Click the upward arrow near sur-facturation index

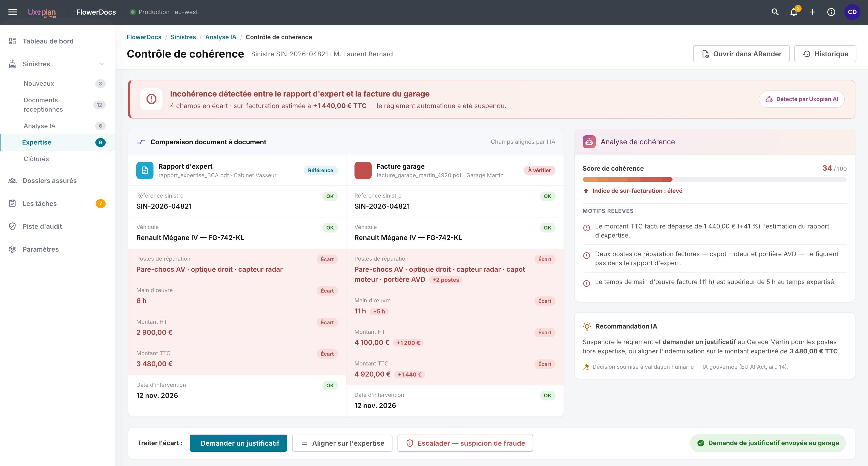(586, 191)
